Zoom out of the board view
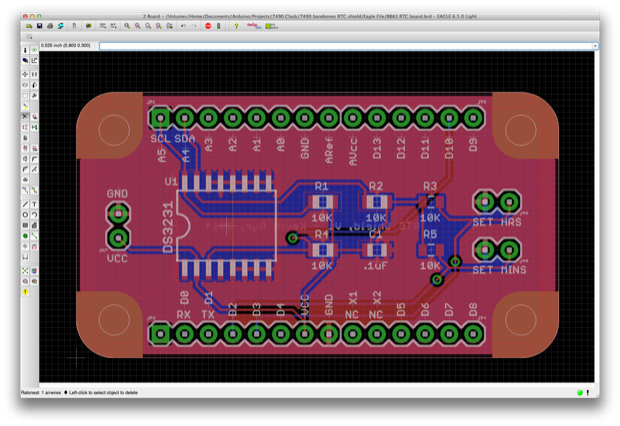 (148, 26)
